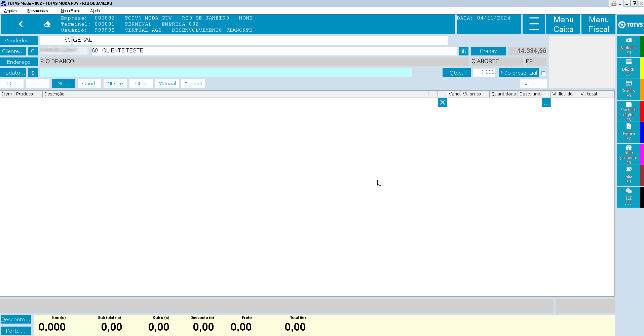Click the Vl. total column header
This screenshot has height=336, width=644.
(596, 94)
